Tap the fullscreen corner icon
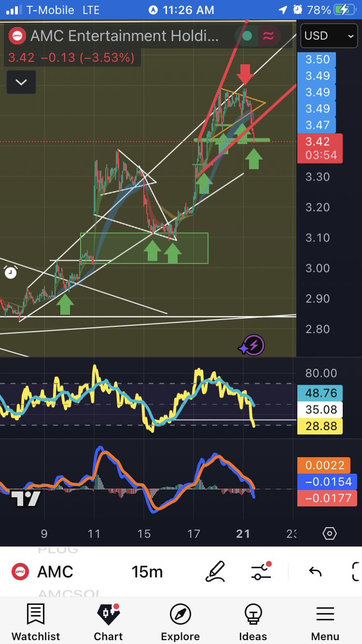The width and height of the screenshot is (362, 644). 357,572
